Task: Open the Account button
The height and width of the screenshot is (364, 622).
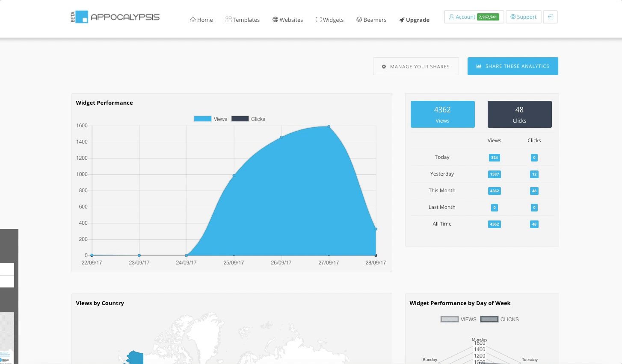Action: coord(474,17)
